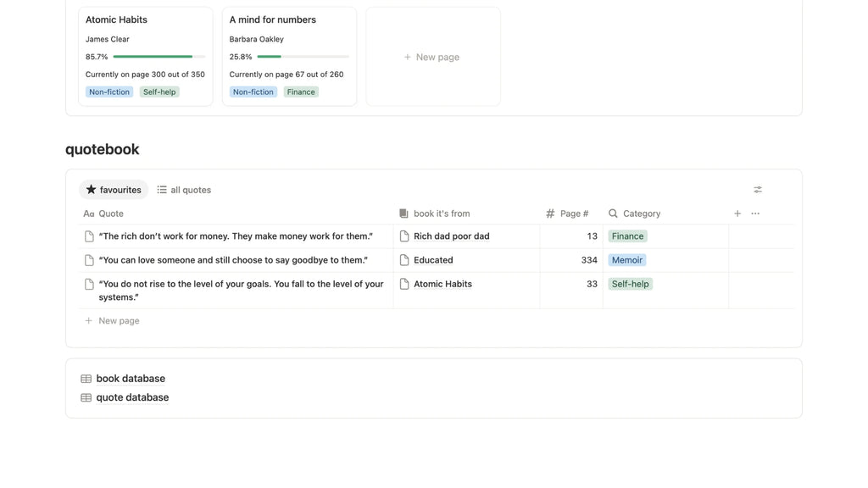Open the Educated linked page
The image size is (868, 488).
[x=433, y=260]
